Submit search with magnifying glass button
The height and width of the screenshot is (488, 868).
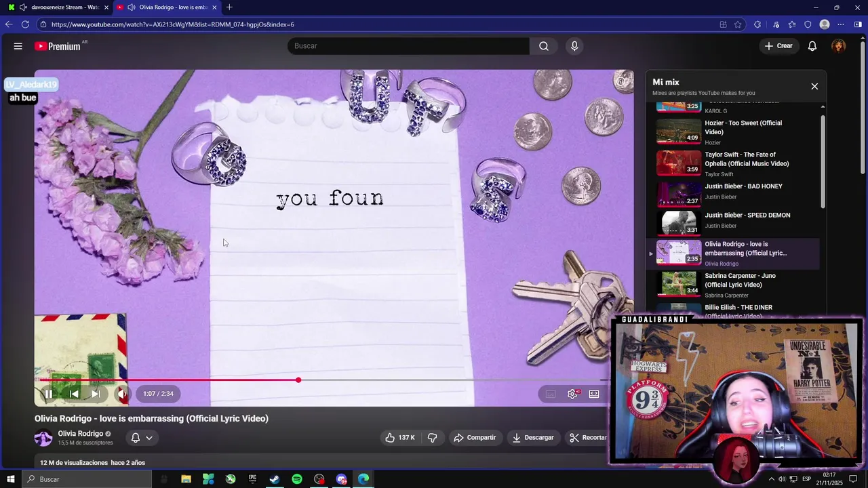pos(544,46)
